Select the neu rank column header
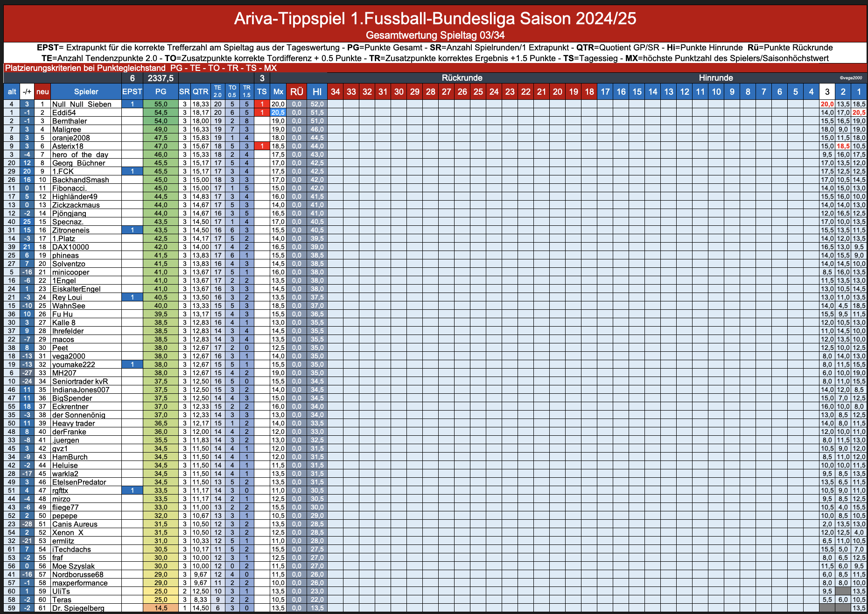The image size is (868, 614). pos(42,91)
